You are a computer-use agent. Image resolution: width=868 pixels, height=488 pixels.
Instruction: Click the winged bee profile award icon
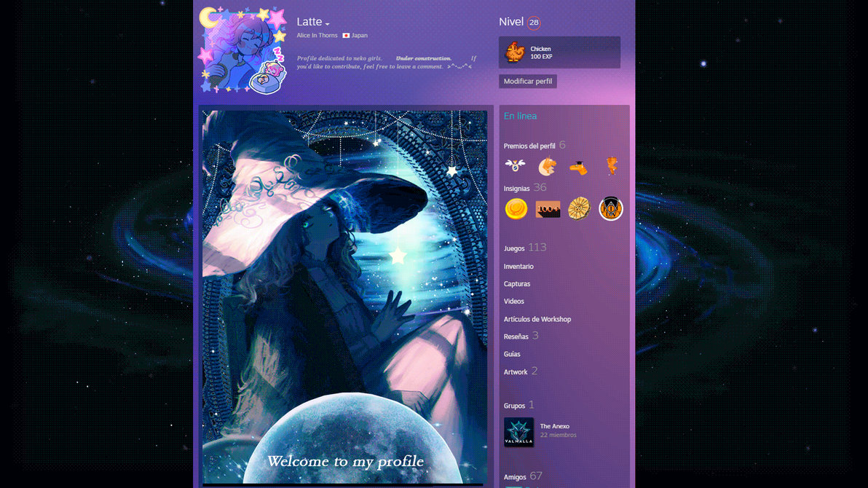(x=515, y=165)
